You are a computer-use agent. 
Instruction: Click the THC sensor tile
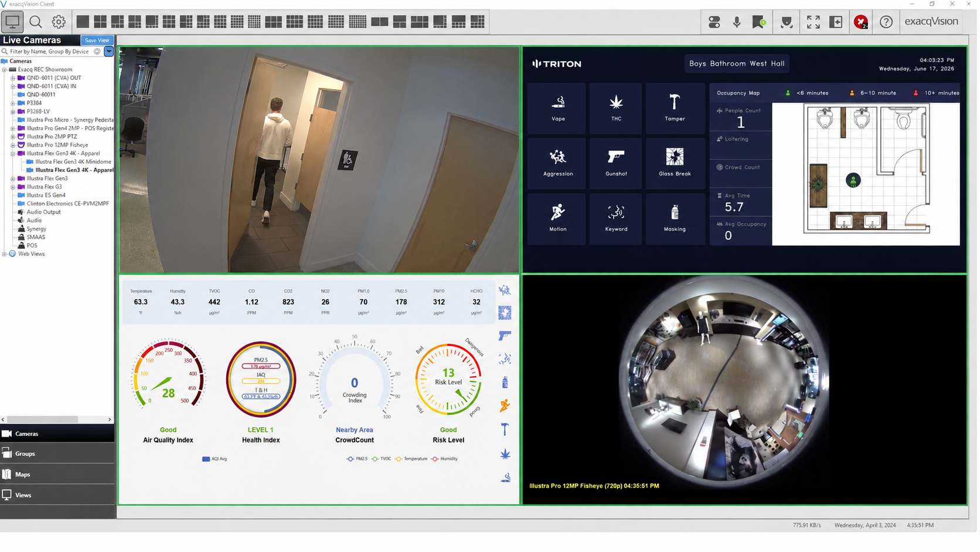616,108
